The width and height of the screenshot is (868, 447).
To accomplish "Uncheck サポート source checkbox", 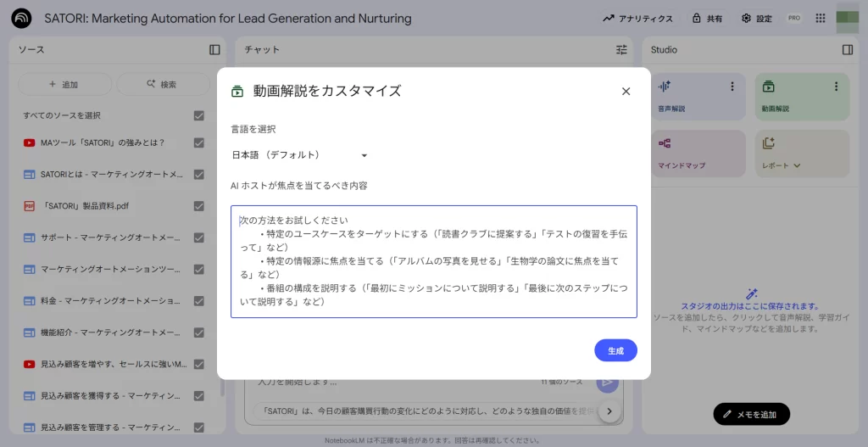I will (198, 237).
